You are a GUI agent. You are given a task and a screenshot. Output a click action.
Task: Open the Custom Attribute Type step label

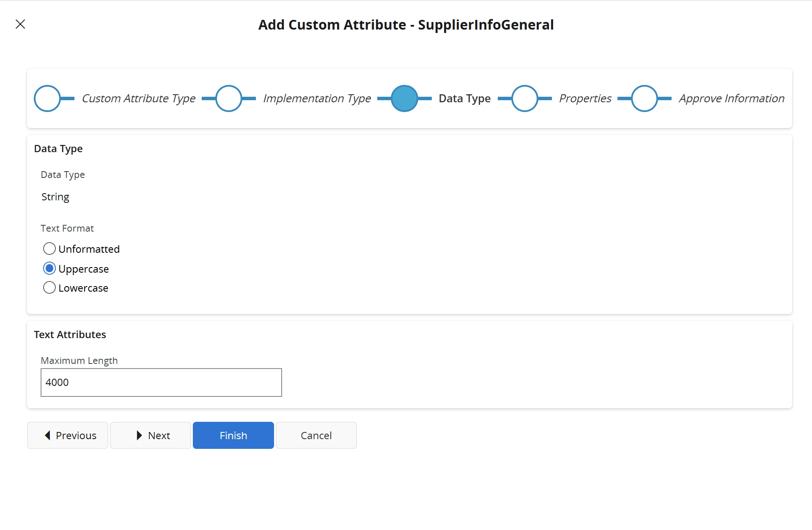tap(138, 98)
